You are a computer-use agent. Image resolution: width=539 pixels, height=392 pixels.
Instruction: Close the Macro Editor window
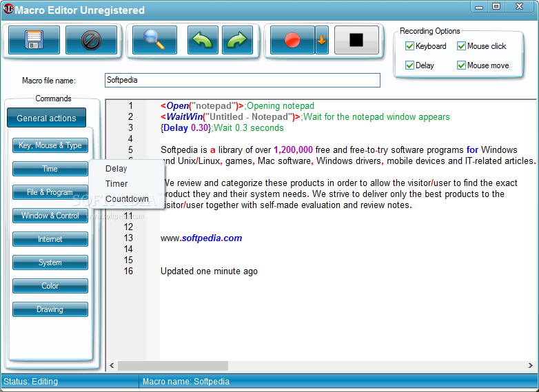point(520,7)
